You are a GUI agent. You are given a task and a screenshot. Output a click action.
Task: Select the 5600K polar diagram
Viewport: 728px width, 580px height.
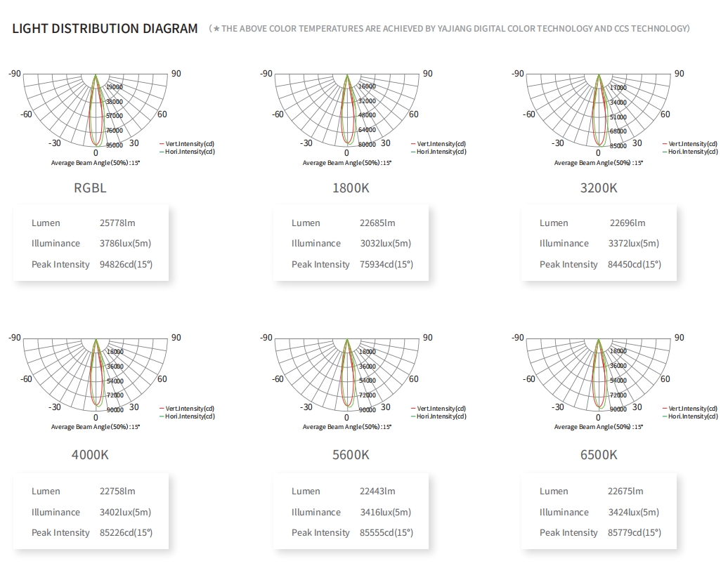[x=347, y=376]
